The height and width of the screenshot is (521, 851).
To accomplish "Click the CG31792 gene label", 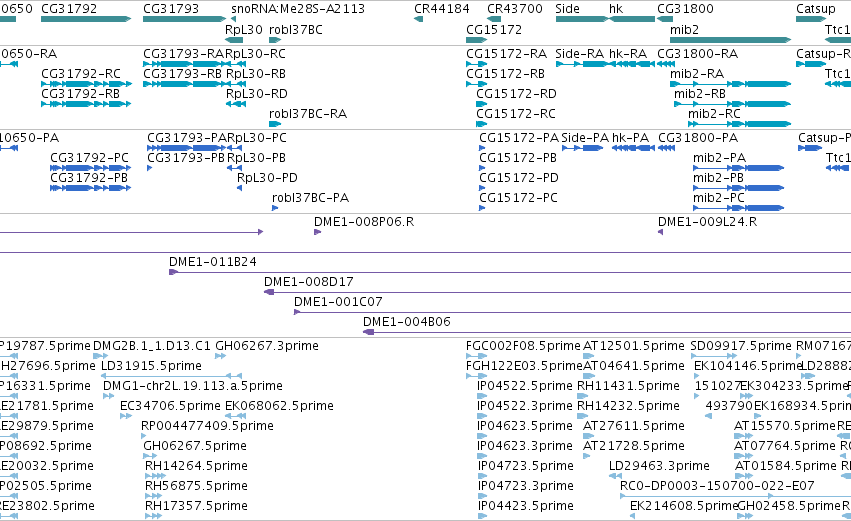I will click(69, 9).
